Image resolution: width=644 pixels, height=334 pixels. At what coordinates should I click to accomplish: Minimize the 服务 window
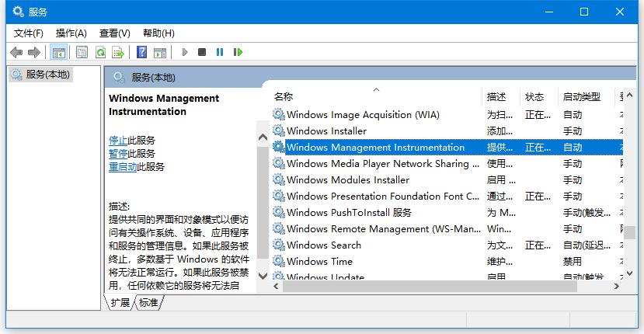(x=549, y=12)
